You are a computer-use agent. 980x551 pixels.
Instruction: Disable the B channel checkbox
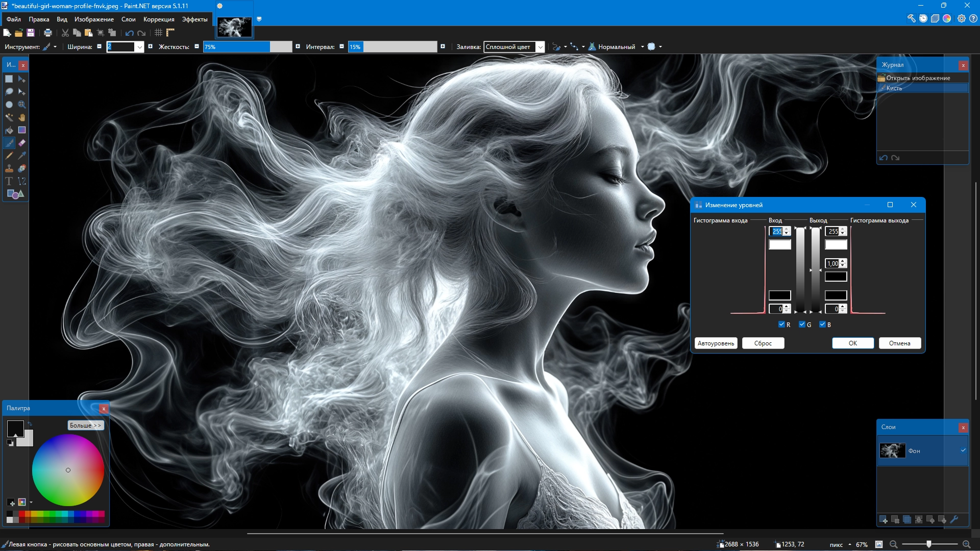[822, 324]
